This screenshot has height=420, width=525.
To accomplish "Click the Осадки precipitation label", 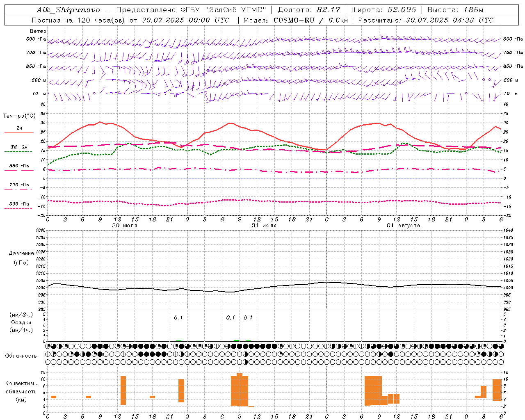I will (21, 322).
